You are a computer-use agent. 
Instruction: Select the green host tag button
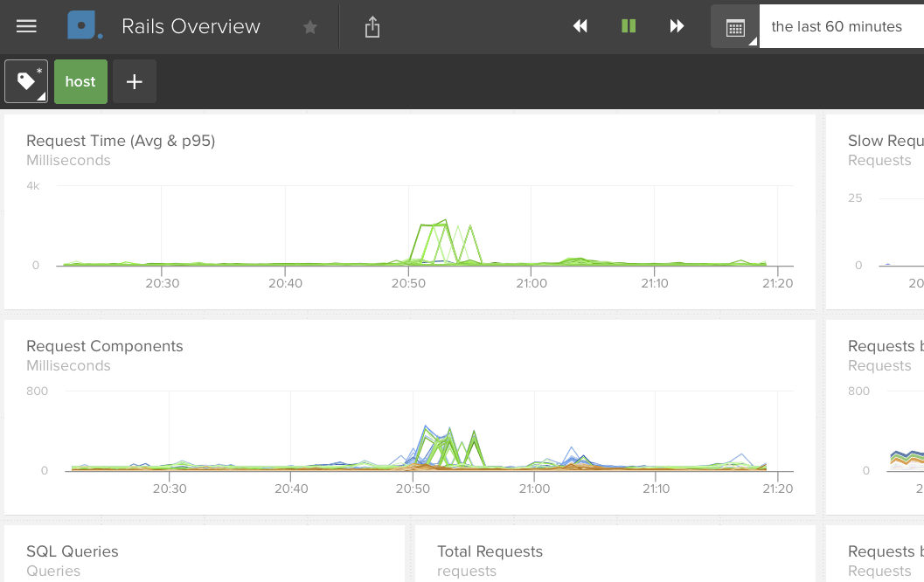(x=80, y=81)
